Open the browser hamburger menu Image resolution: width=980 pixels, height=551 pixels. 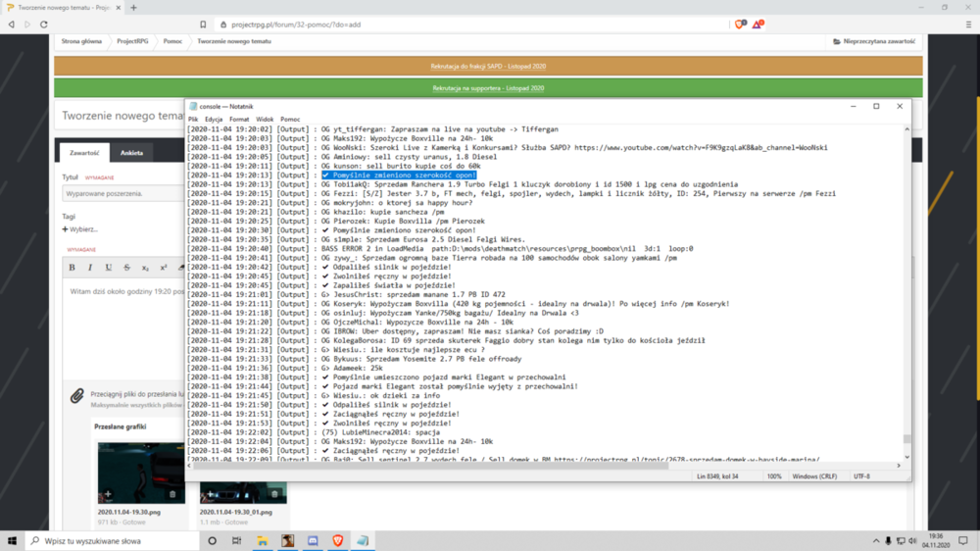[x=969, y=25]
